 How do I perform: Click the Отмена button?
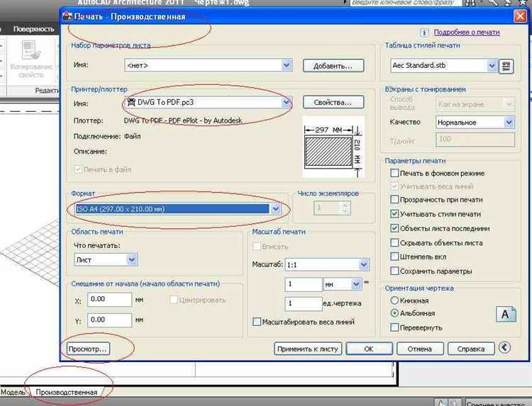[x=420, y=349]
